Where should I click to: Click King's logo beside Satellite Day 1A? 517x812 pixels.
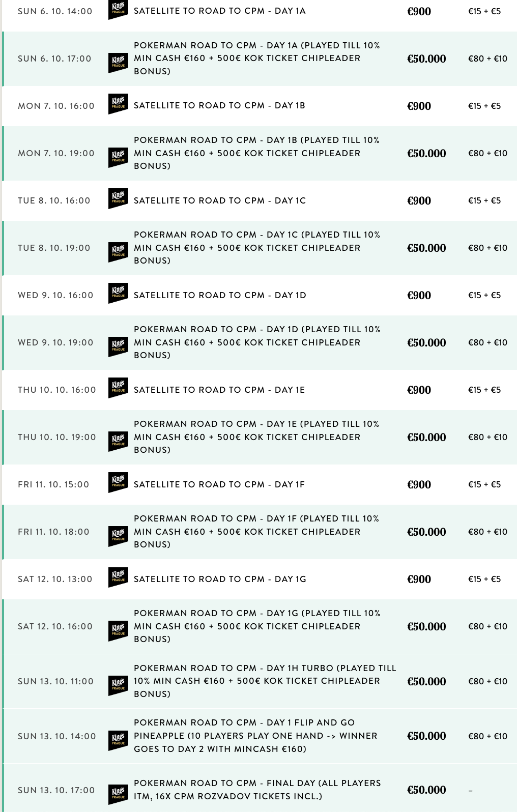118,11
